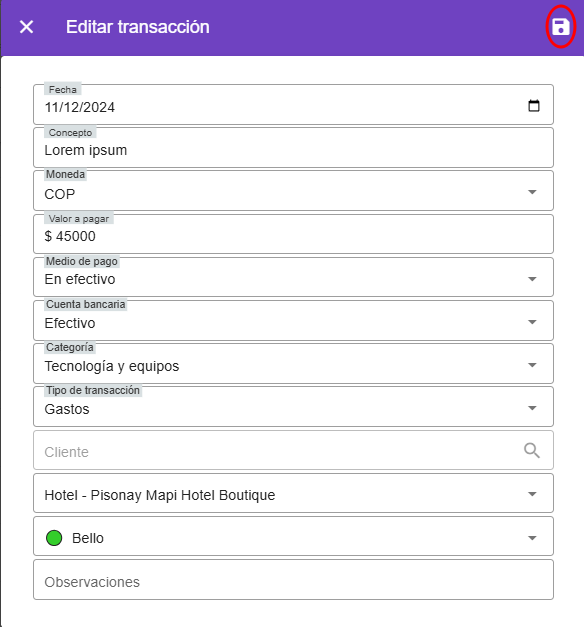
Task: Focus the Valor a pagar amount field
Action: coord(293,234)
